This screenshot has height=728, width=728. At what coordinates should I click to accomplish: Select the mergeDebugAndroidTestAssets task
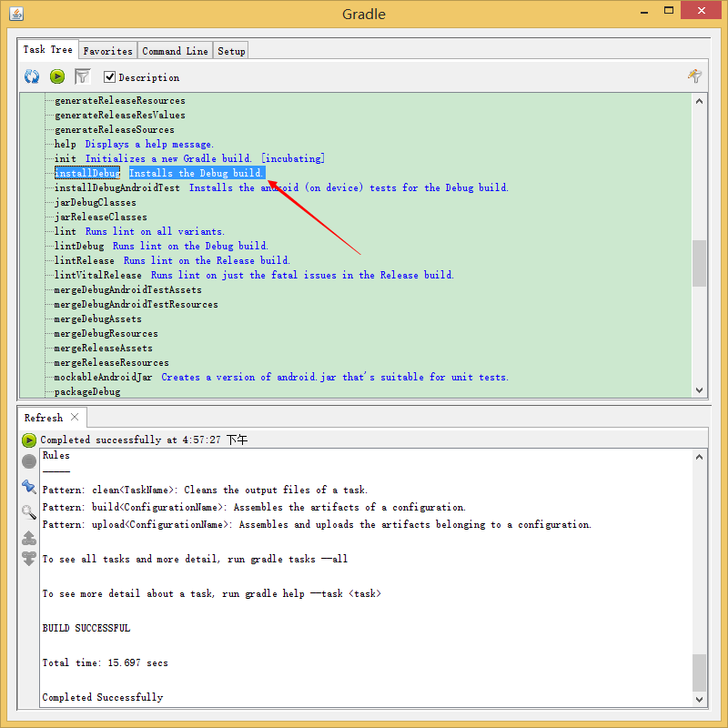(127, 289)
